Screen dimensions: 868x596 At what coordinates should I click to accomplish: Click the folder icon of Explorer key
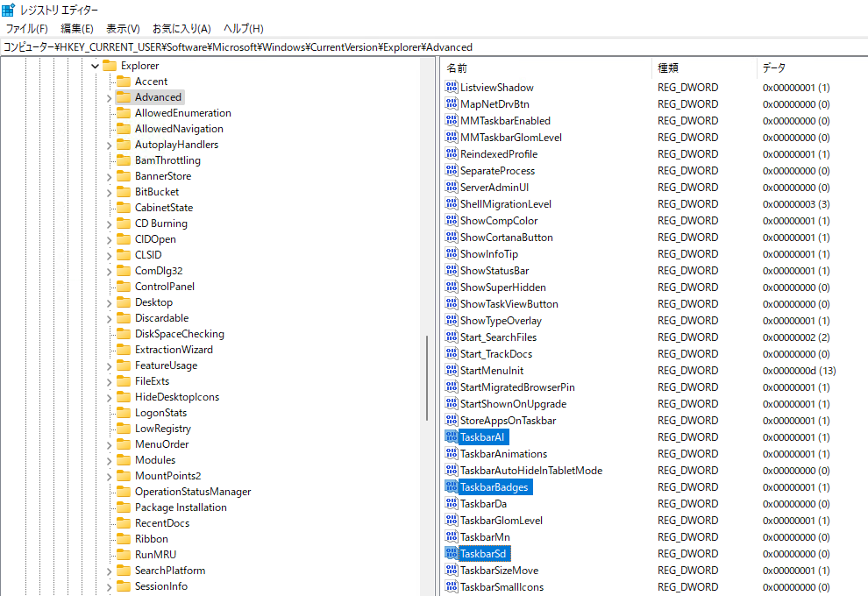(x=110, y=66)
